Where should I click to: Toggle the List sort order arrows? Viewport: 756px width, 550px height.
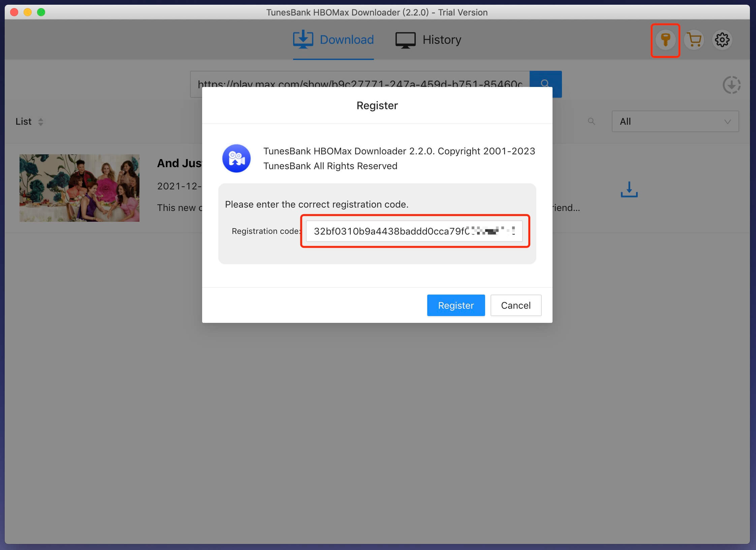point(40,122)
